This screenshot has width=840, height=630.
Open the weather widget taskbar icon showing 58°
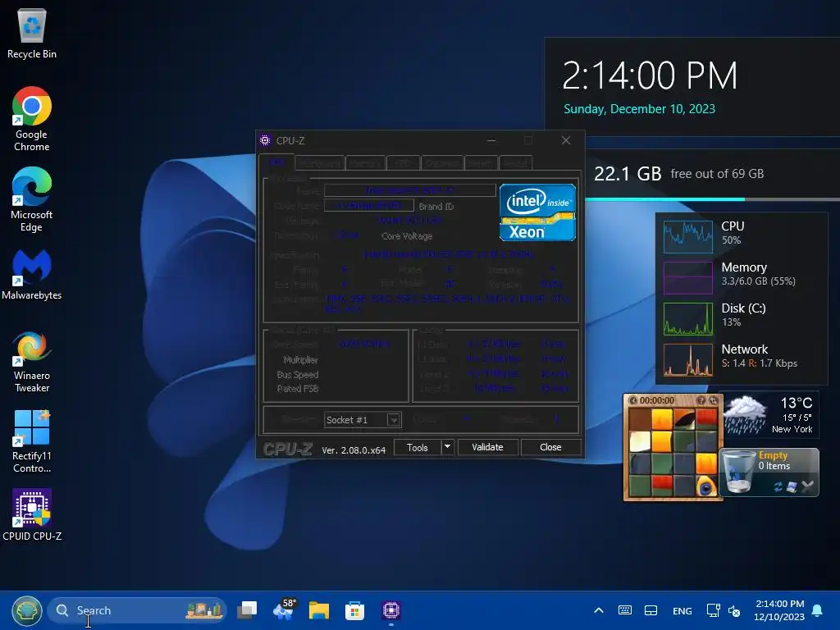(x=284, y=610)
